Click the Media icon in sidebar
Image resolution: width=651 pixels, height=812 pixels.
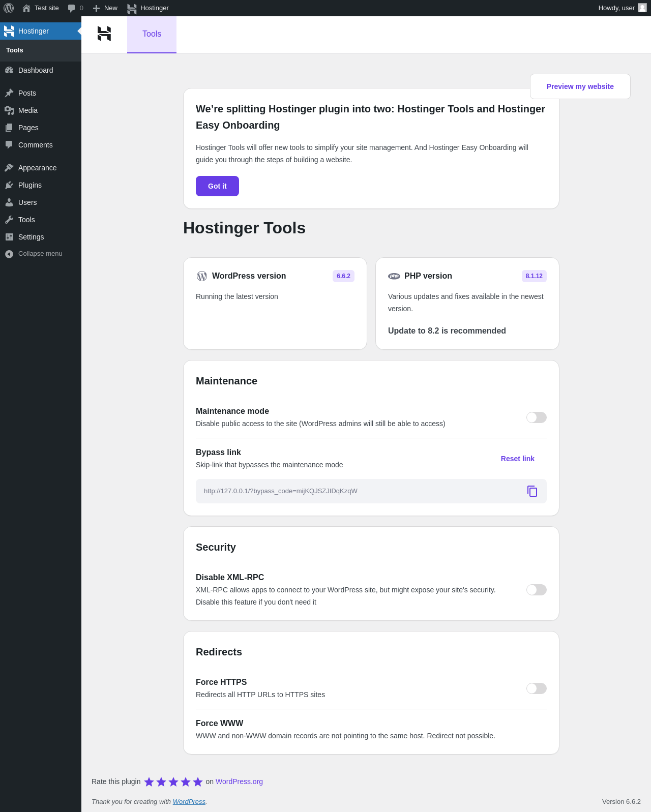[x=9, y=110]
